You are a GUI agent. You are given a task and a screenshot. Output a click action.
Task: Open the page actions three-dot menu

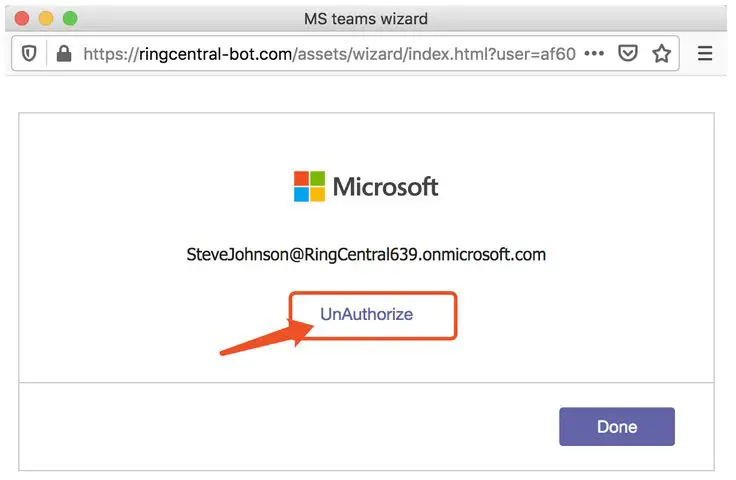click(594, 53)
